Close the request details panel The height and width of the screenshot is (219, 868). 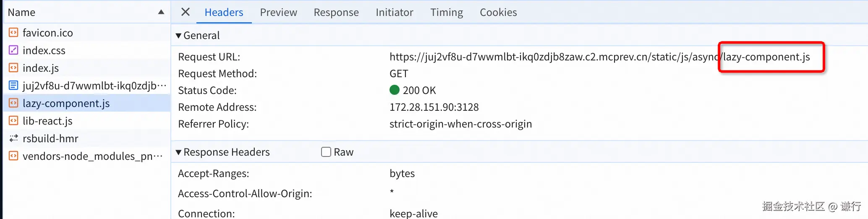tap(186, 12)
